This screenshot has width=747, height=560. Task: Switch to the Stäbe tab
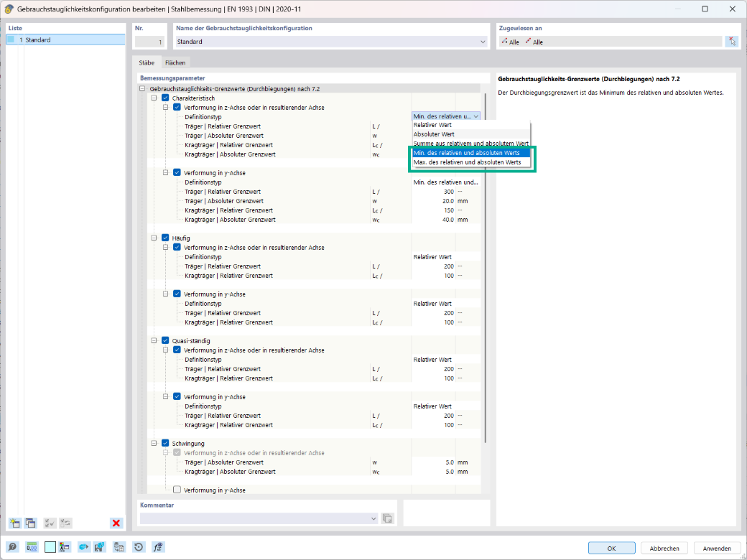[147, 62]
